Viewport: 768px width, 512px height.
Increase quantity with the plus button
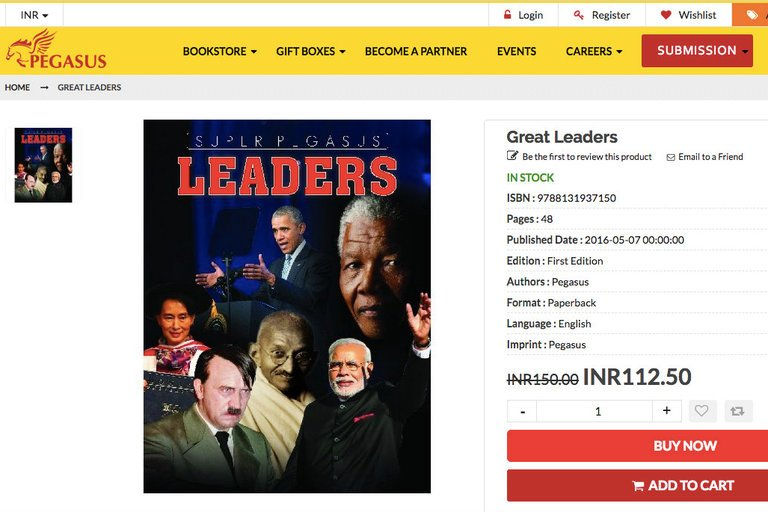tap(667, 411)
